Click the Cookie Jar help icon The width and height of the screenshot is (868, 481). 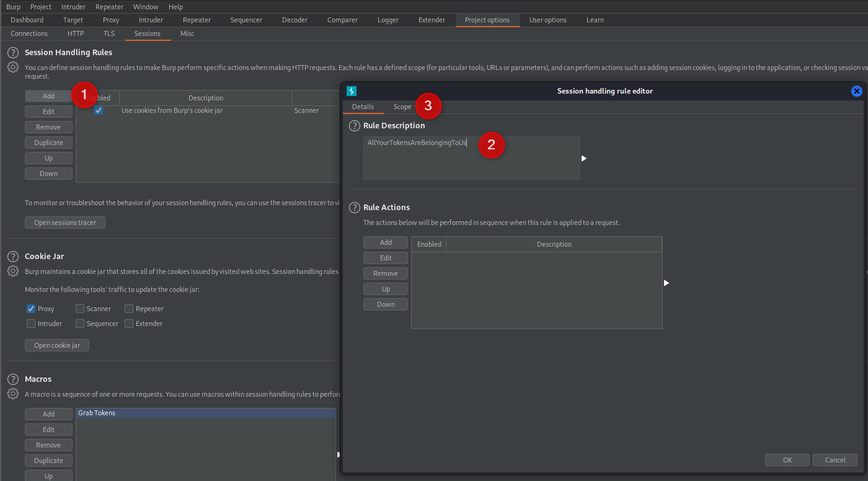coord(12,256)
